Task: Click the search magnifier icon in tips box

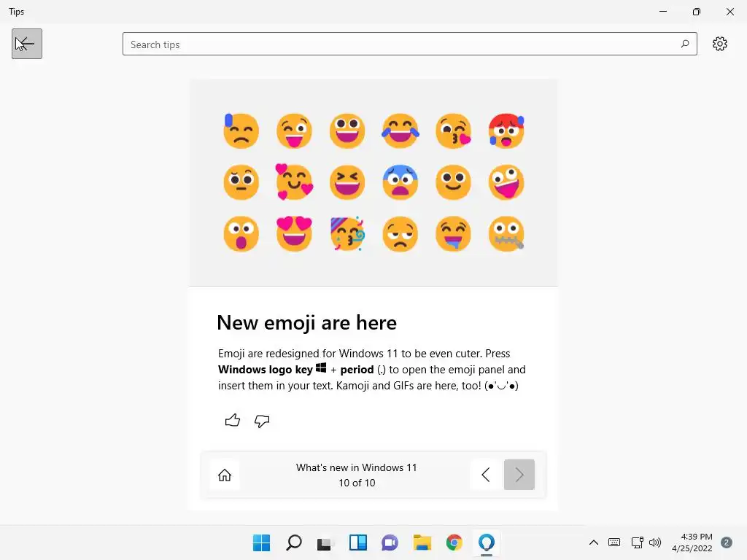Action: pos(684,44)
